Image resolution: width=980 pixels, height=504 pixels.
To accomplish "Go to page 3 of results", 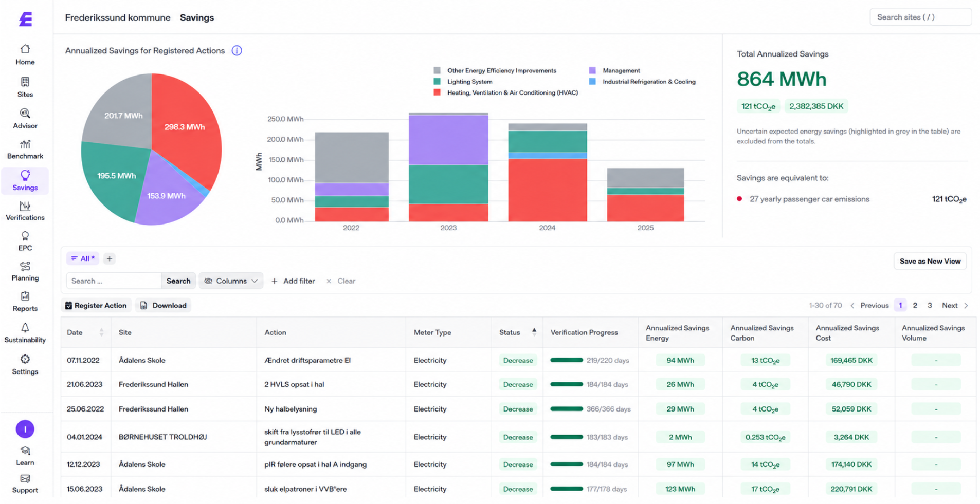I will (930, 306).
